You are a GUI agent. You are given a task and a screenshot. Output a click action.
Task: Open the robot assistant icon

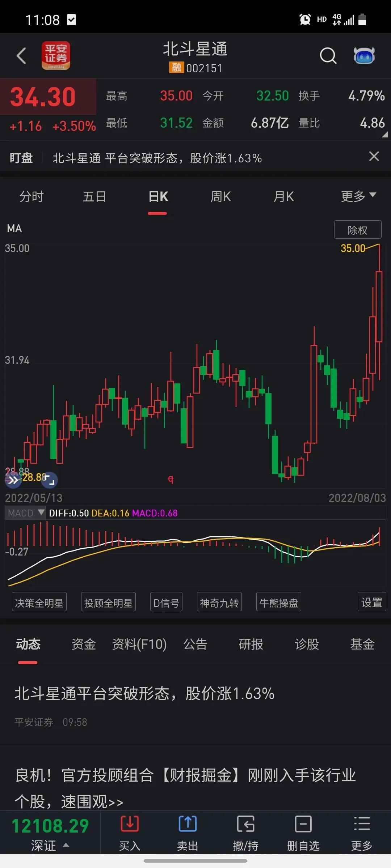pos(364,56)
